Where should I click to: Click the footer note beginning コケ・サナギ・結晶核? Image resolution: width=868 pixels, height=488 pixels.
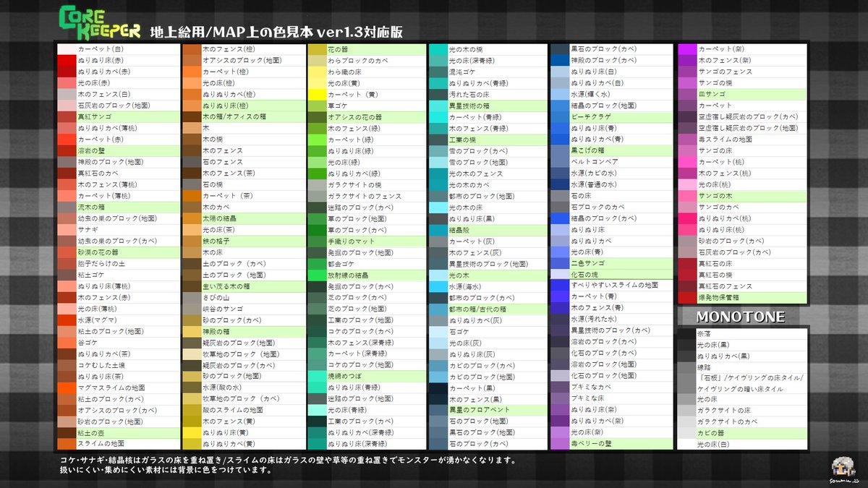tap(288, 464)
